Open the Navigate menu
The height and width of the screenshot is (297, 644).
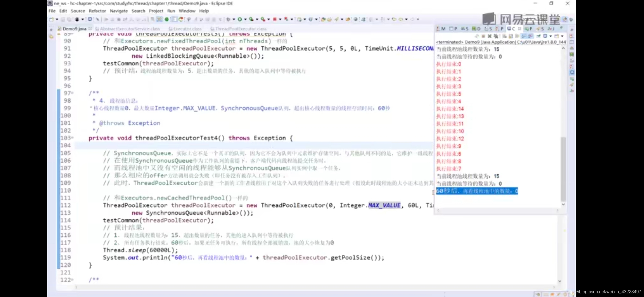coord(119,11)
